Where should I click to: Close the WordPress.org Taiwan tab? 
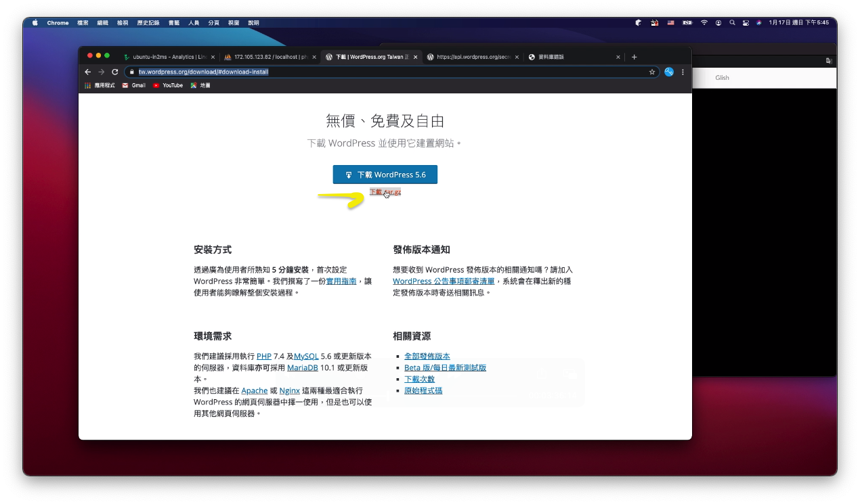tap(415, 57)
